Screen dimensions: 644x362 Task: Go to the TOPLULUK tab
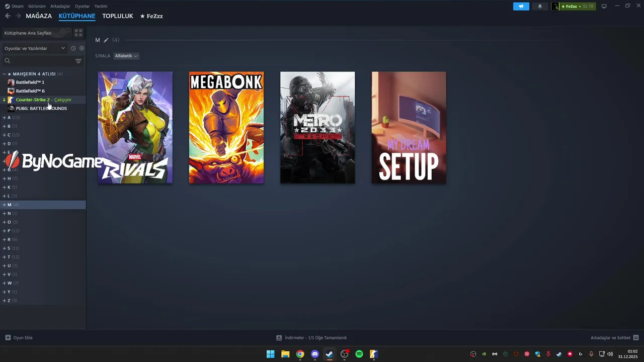(118, 16)
